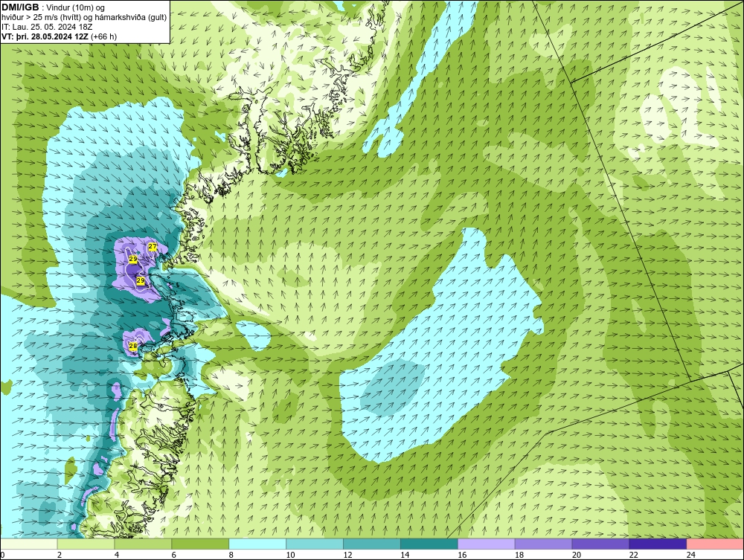Click the 'VT: þri. 28.05.2024 12Z (+66 h)' line
Image resolution: width=744 pixels, height=560 pixels.
pyautogui.click(x=59, y=36)
